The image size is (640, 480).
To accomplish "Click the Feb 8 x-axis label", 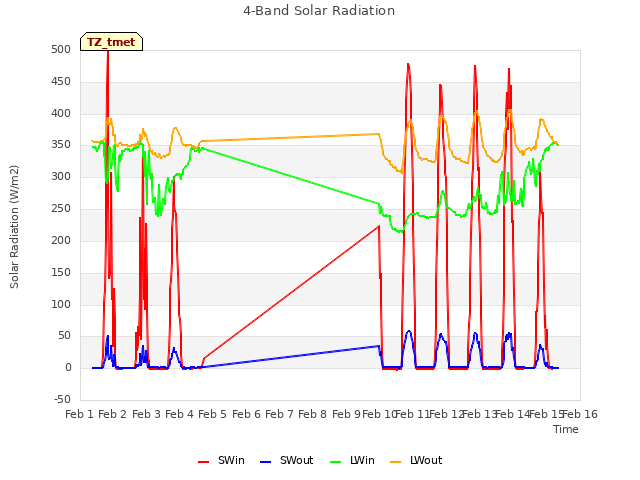I will click(x=312, y=415).
